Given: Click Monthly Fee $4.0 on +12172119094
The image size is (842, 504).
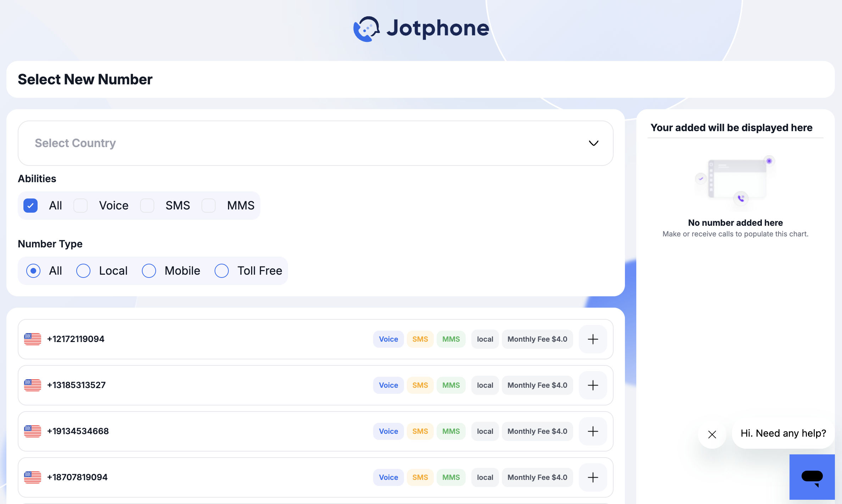Looking at the screenshot, I should (x=537, y=339).
